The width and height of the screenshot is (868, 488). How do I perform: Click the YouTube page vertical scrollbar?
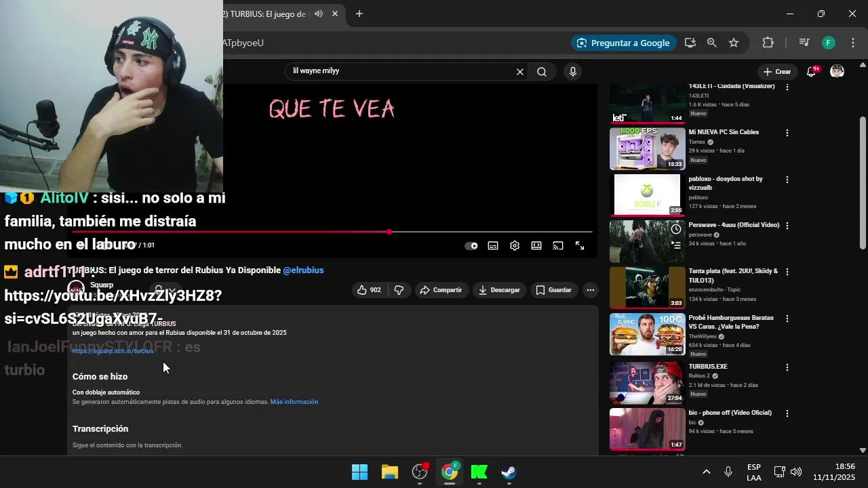tap(863, 183)
